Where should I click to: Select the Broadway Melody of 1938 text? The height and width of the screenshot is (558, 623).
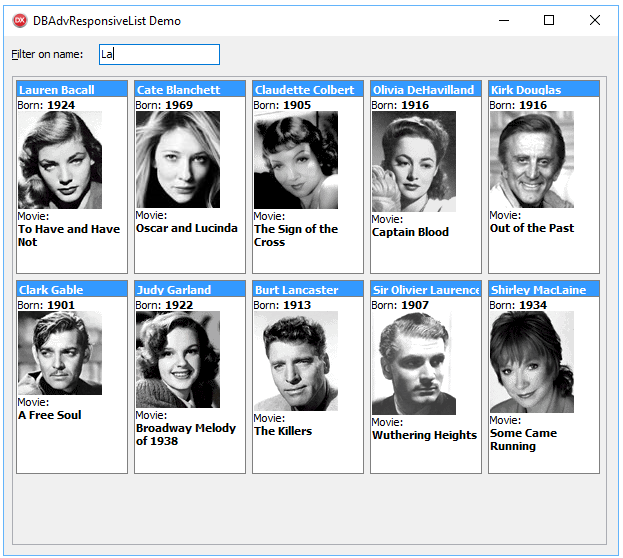tap(186, 434)
